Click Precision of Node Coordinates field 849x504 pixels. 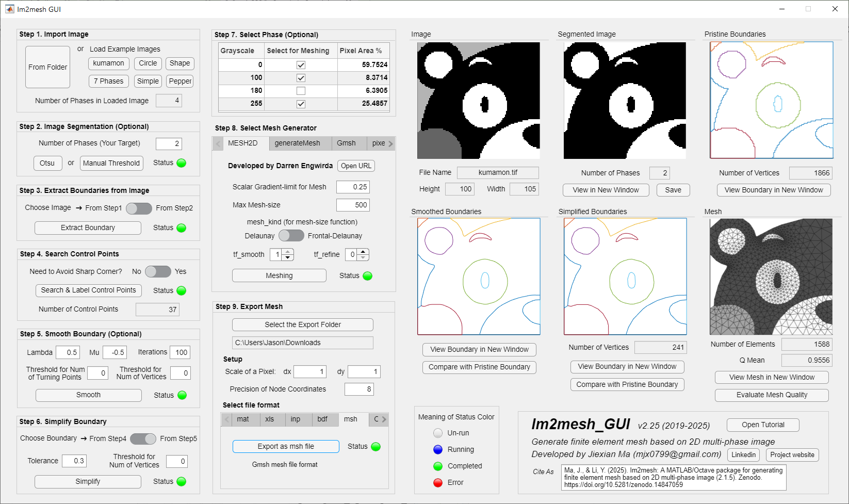coord(359,389)
